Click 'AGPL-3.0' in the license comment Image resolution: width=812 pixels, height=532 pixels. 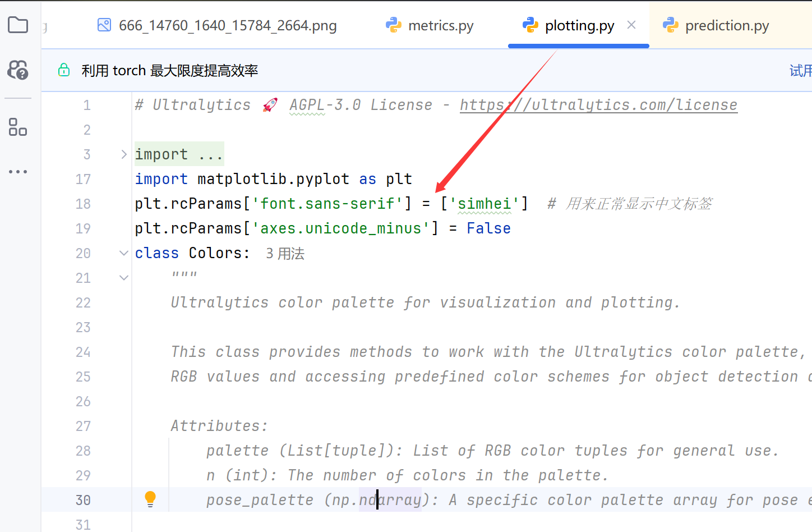coord(325,105)
